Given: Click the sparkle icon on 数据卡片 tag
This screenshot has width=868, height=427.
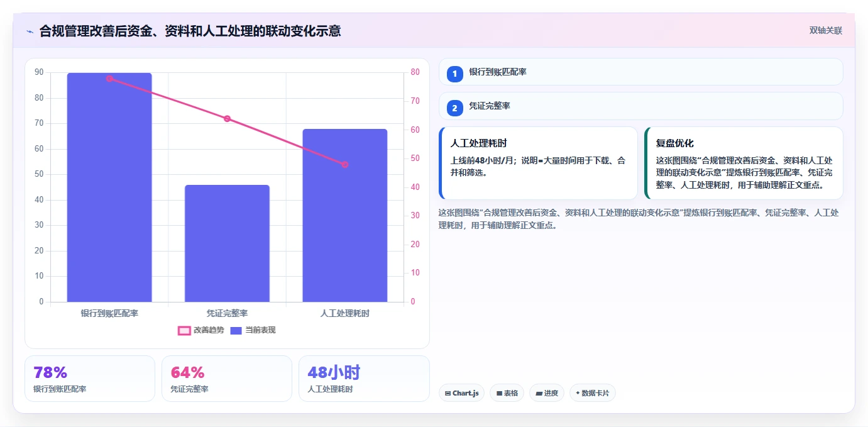Looking at the screenshot, I should (578, 393).
